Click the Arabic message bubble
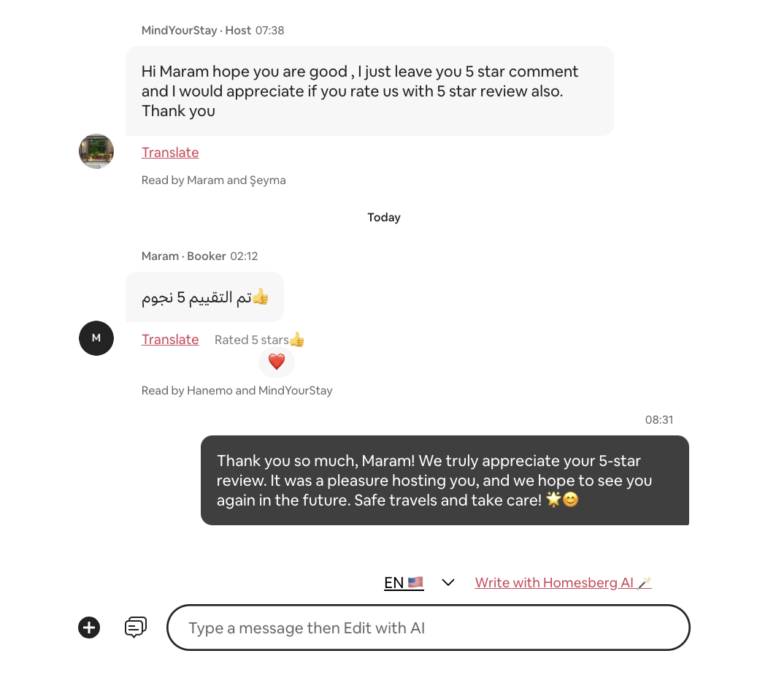The height and width of the screenshot is (675, 768). 205,297
